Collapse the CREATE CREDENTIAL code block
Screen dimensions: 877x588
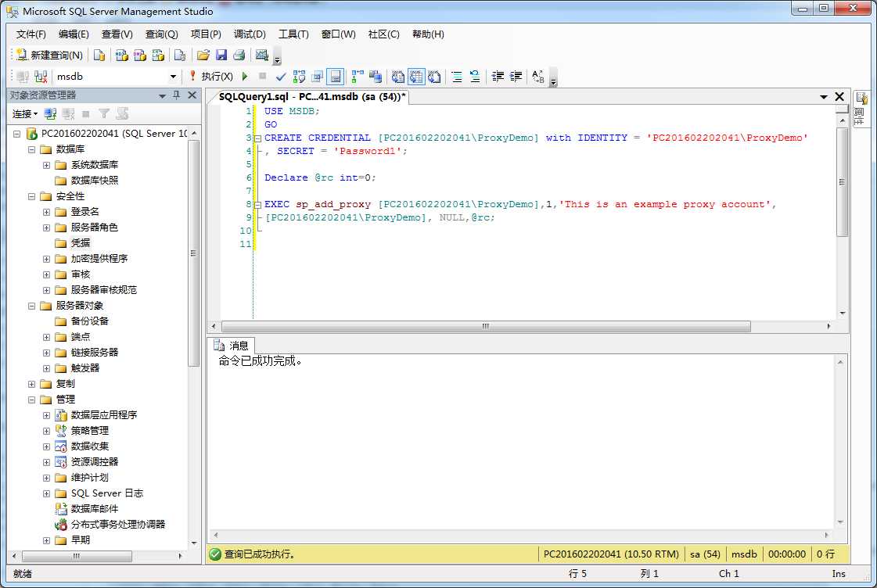click(x=258, y=138)
